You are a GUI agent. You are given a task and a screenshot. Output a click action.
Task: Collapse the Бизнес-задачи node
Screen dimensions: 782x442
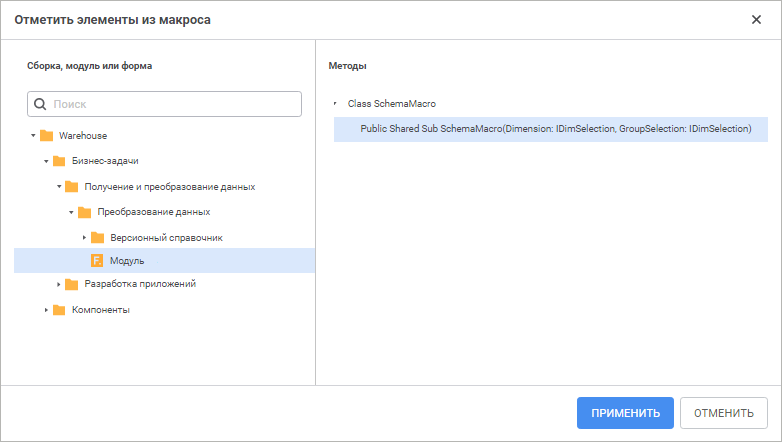46,161
